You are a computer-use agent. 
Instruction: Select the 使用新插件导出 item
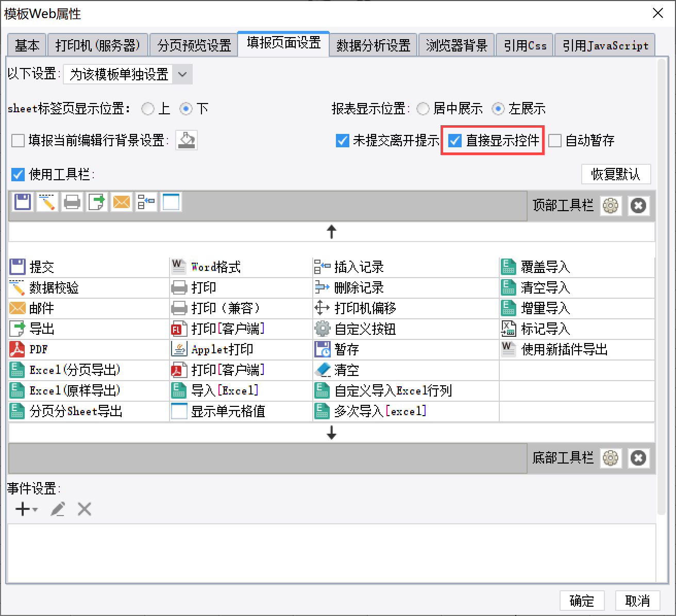[577, 349]
